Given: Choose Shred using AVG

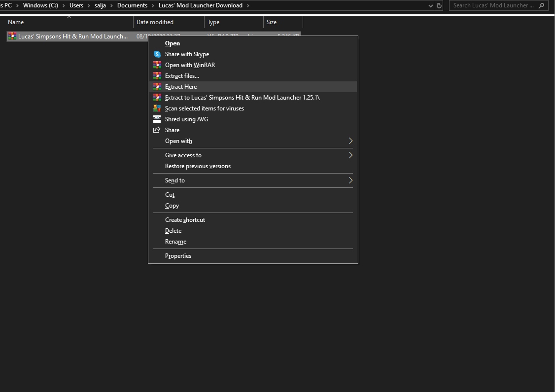Looking at the screenshot, I should [x=253, y=119].
